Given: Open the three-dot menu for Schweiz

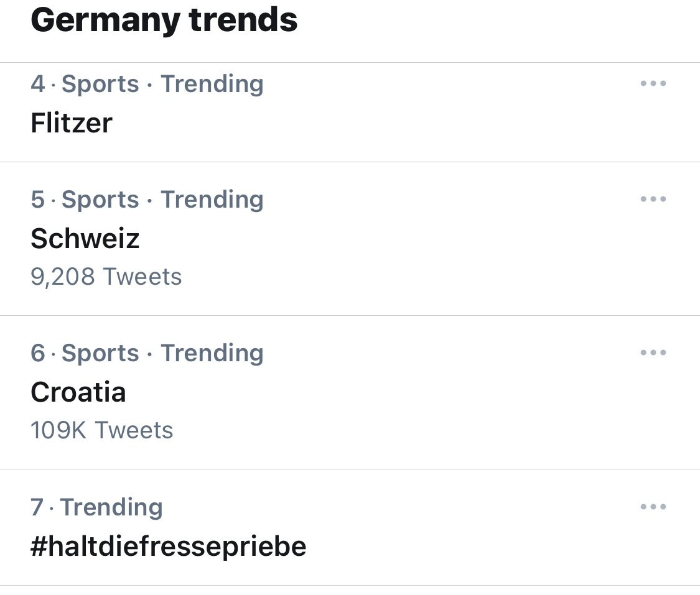Looking at the screenshot, I should (653, 200).
